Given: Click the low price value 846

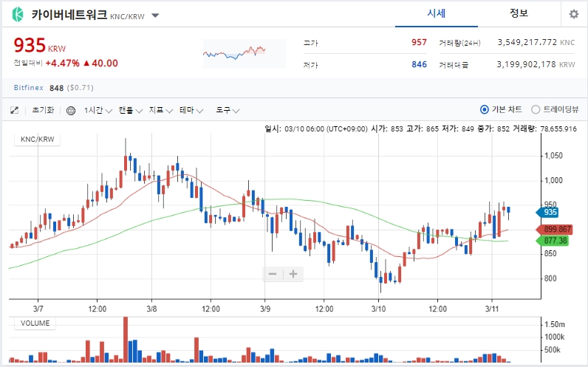Looking at the screenshot, I should click(x=419, y=64).
